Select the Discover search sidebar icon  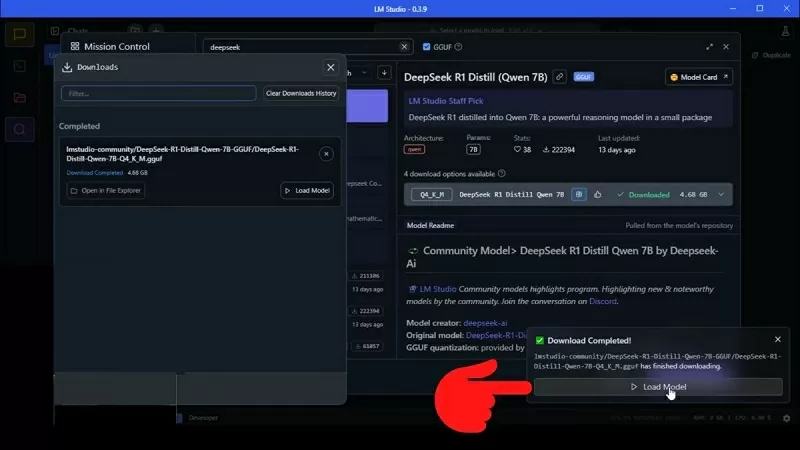coord(19,128)
